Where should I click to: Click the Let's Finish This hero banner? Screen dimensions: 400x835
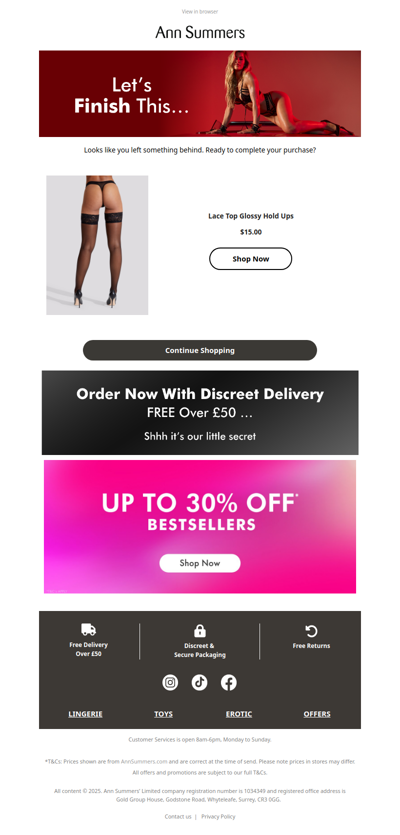point(200,94)
